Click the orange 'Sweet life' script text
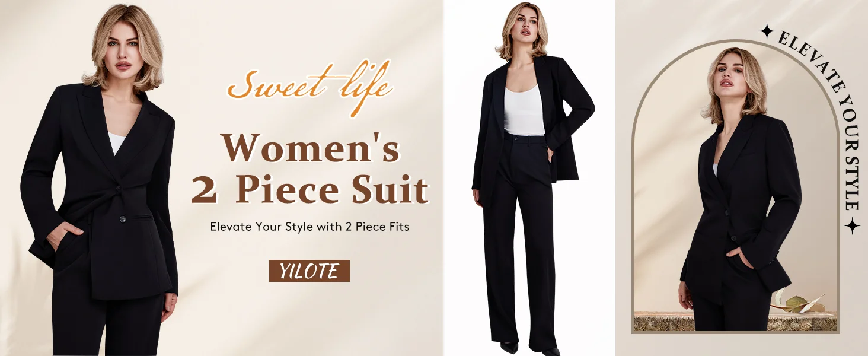 (310, 85)
